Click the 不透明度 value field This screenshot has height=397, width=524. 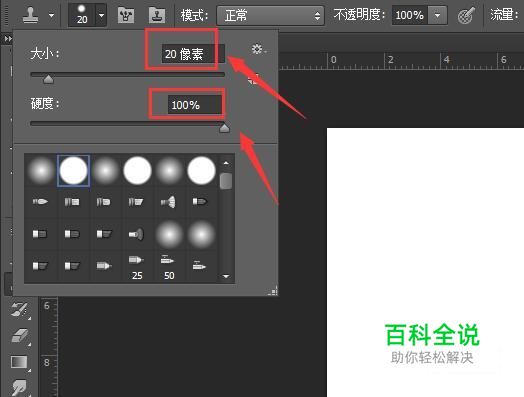(x=410, y=15)
